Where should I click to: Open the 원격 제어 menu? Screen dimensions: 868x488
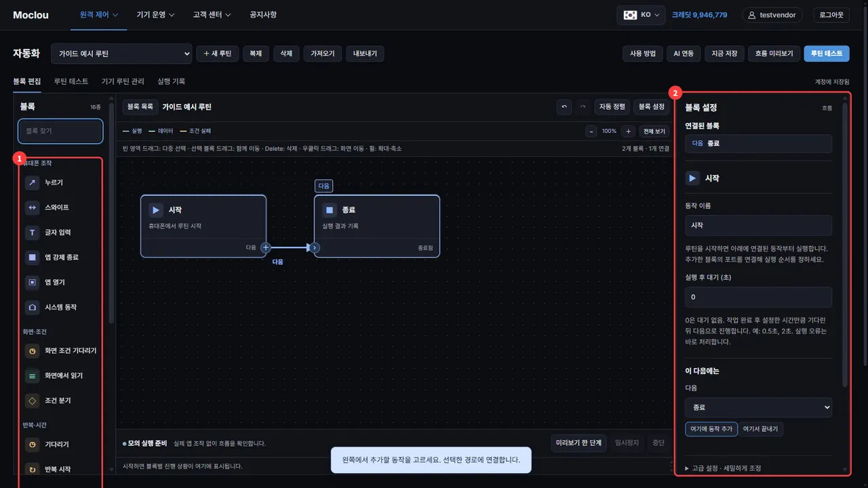(98, 15)
